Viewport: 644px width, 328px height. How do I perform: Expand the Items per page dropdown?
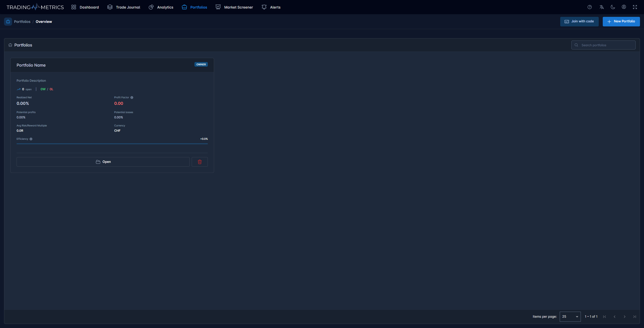570,317
